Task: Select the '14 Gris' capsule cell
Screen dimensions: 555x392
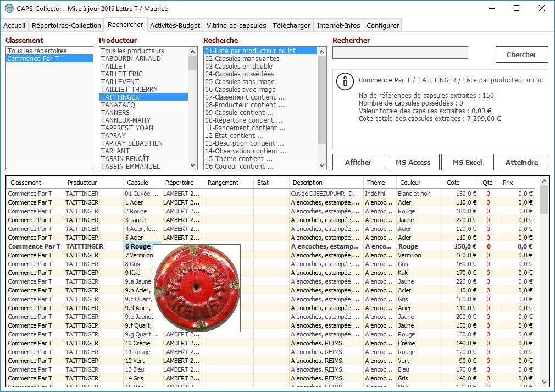Action: [142, 378]
